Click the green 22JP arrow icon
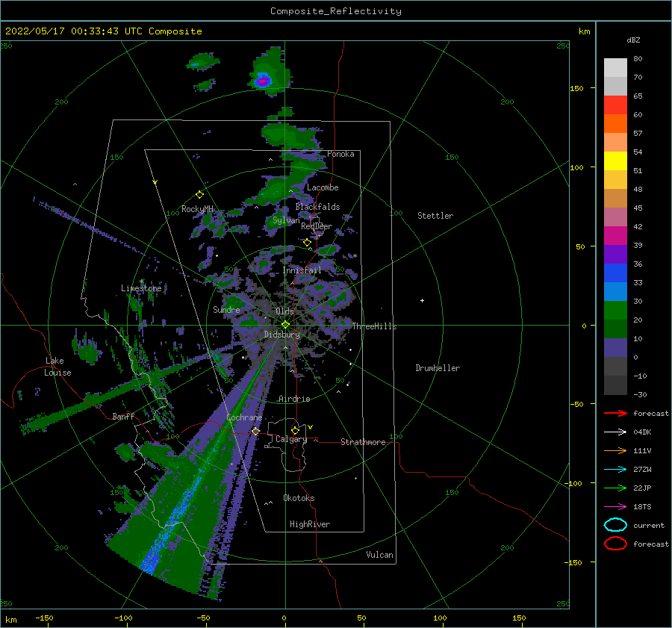Screen dimensions: 672x628 click(615, 488)
